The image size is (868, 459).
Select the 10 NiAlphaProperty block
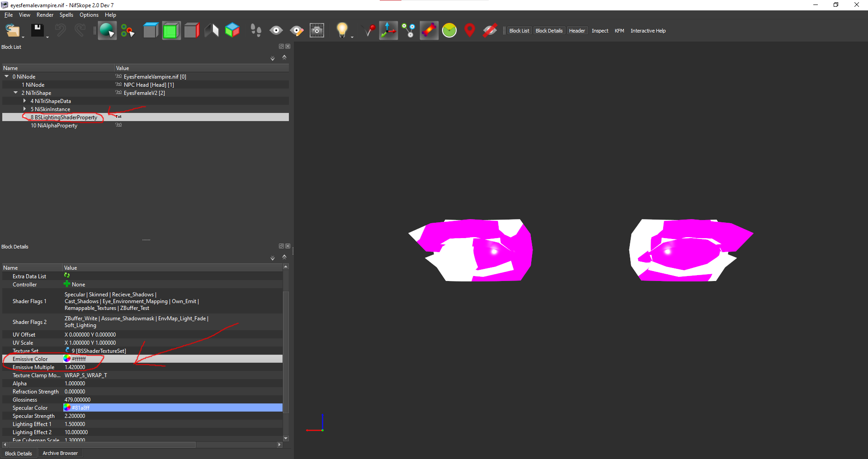pyautogui.click(x=54, y=126)
